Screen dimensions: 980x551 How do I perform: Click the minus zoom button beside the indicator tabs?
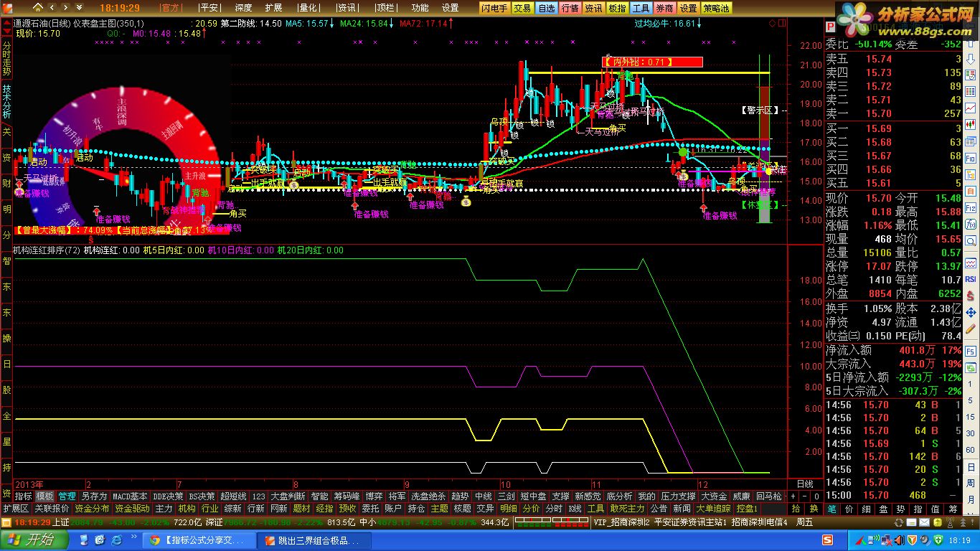click(x=804, y=496)
